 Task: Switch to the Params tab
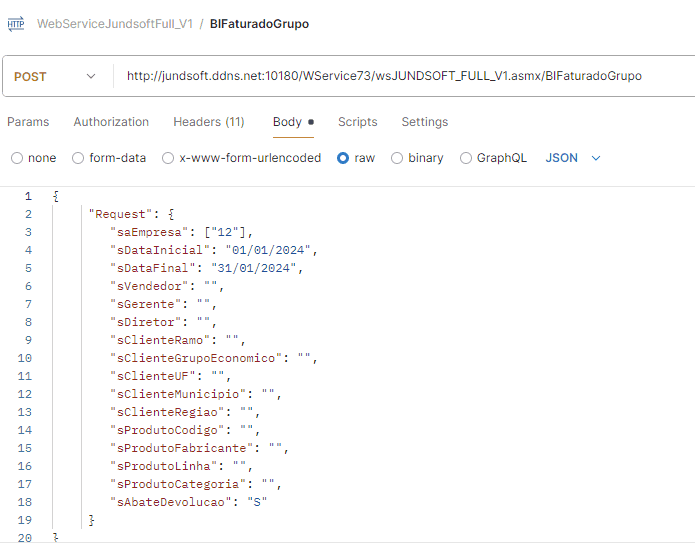[x=28, y=122]
